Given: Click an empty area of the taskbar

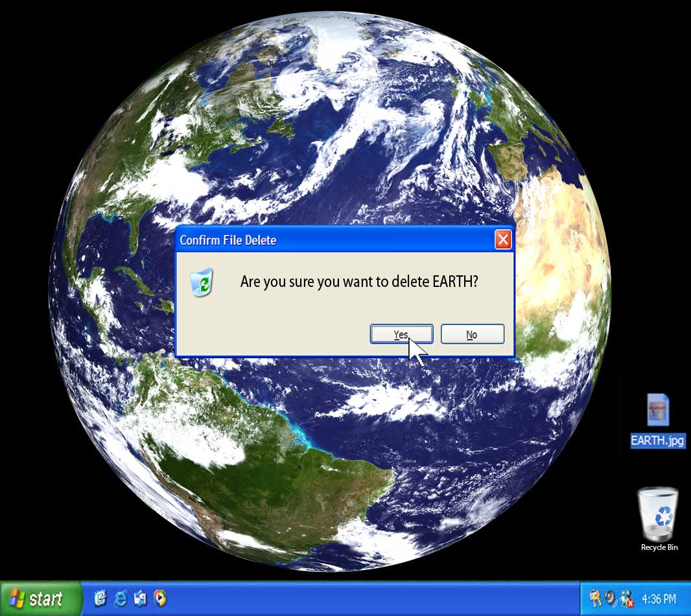Looking at the screenshot, I should click(x=363, y=599).
